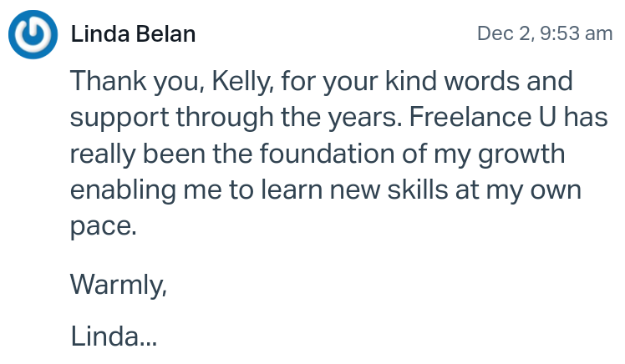Click the Dec 2, 9:53 am timestamp
Screen dimensions: 625x364
click(545, 33)
